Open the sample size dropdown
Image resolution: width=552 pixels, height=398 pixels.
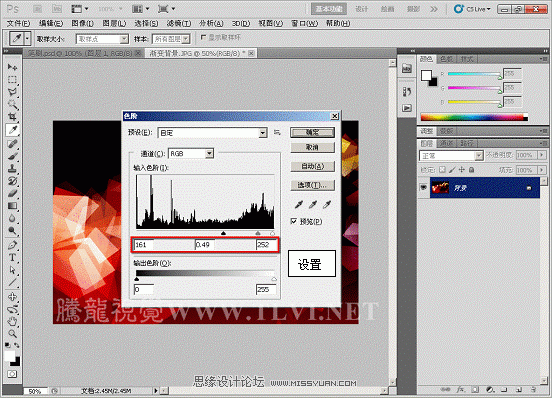point(102,39)
